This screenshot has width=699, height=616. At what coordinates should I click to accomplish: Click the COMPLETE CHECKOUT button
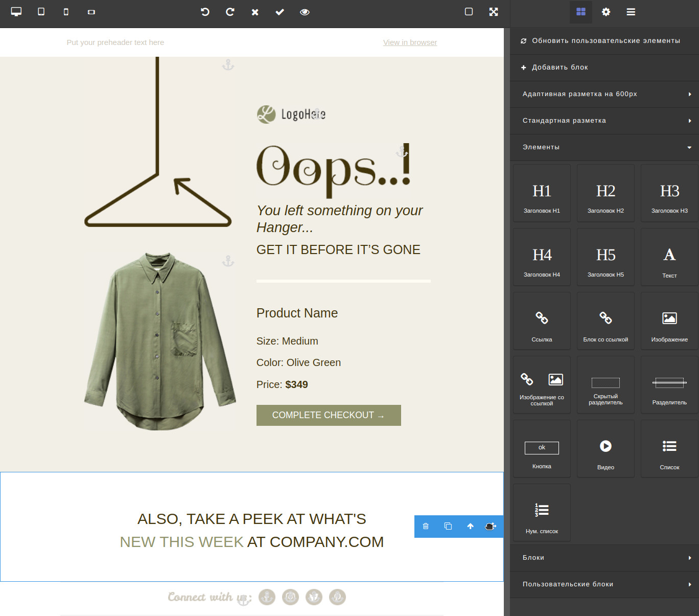point(329,415)
